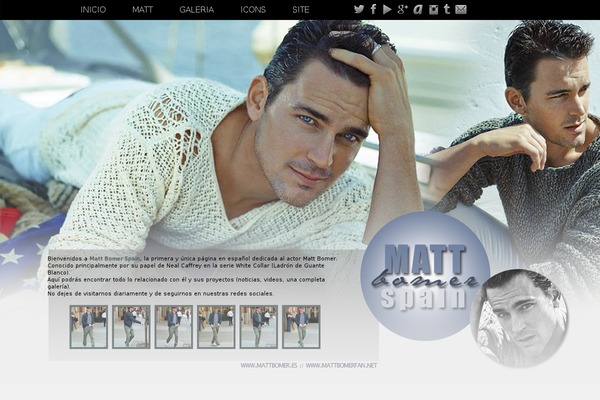Open the Facebook page icon
600x400 pixels.
pyautogui.click(x=373, y=9)
